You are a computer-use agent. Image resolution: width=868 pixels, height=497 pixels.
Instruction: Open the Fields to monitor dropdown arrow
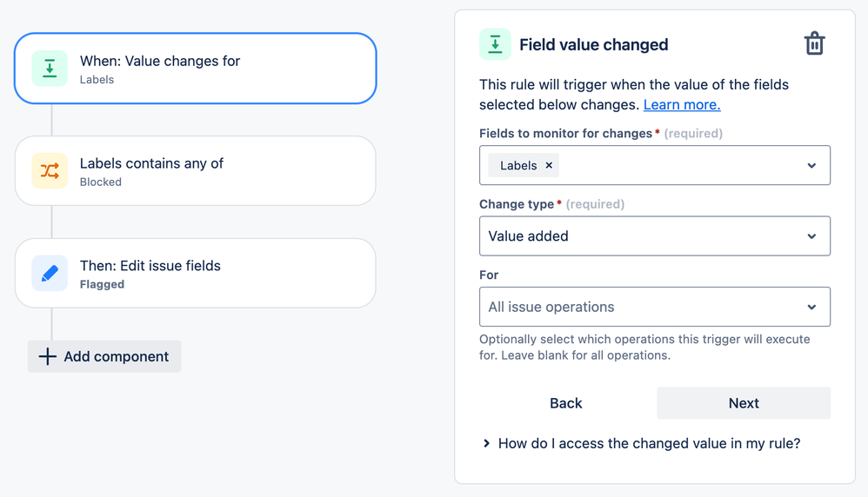[811, 165]
